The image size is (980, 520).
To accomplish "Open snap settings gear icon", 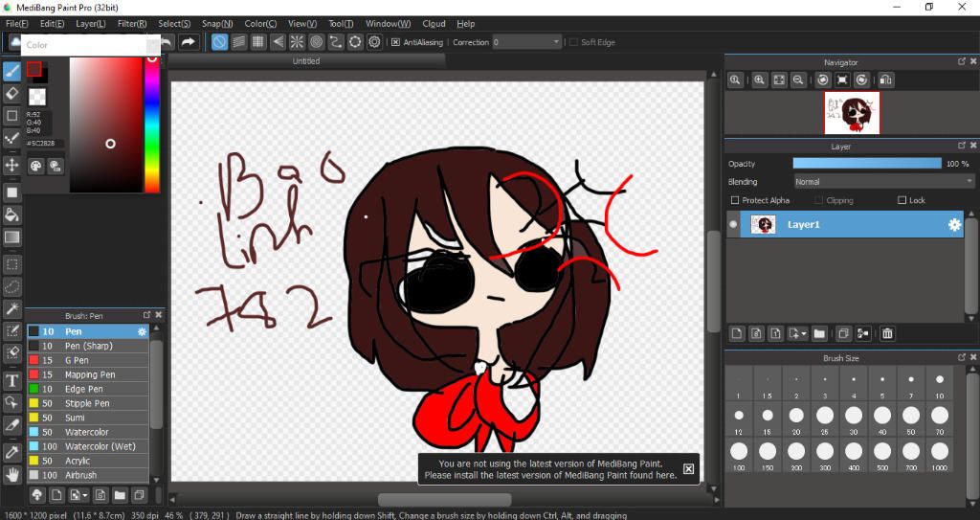I will tap(374, 42).
